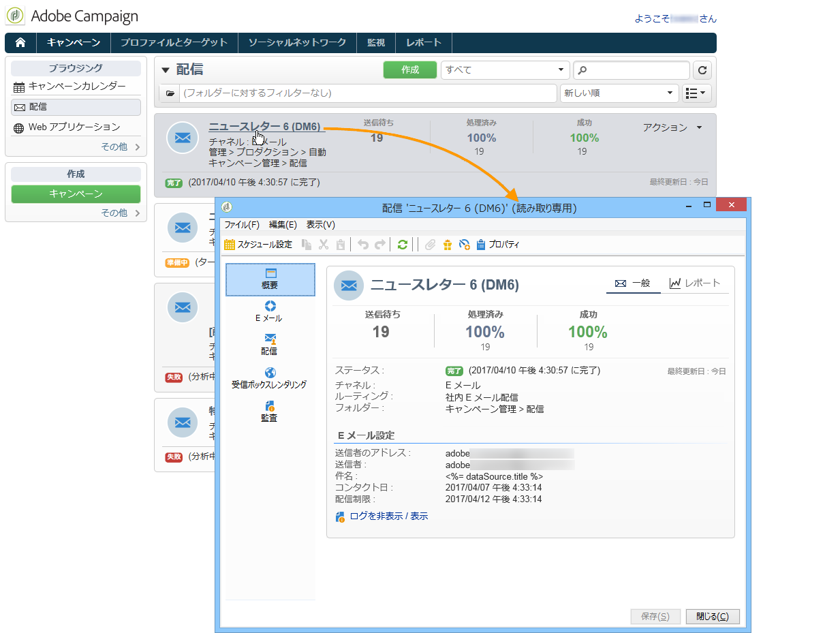Open the ソーシャルネットワーク tab
This screenshot has height=633, width=840.
[x=297, y=42]
